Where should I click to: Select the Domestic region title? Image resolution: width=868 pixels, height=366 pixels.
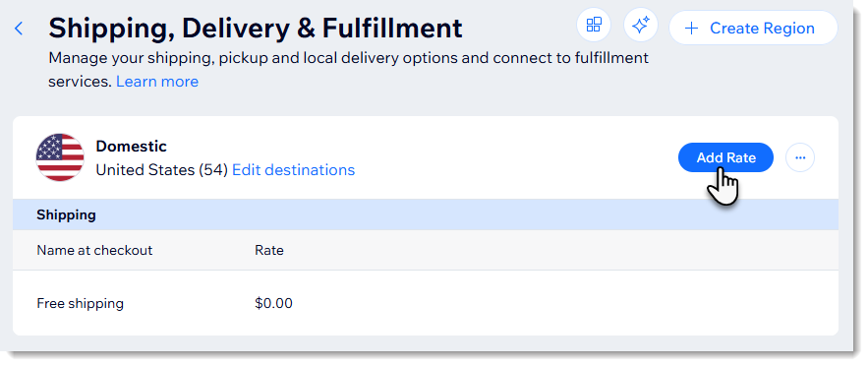pyautogui.click(x=131, y=147)
